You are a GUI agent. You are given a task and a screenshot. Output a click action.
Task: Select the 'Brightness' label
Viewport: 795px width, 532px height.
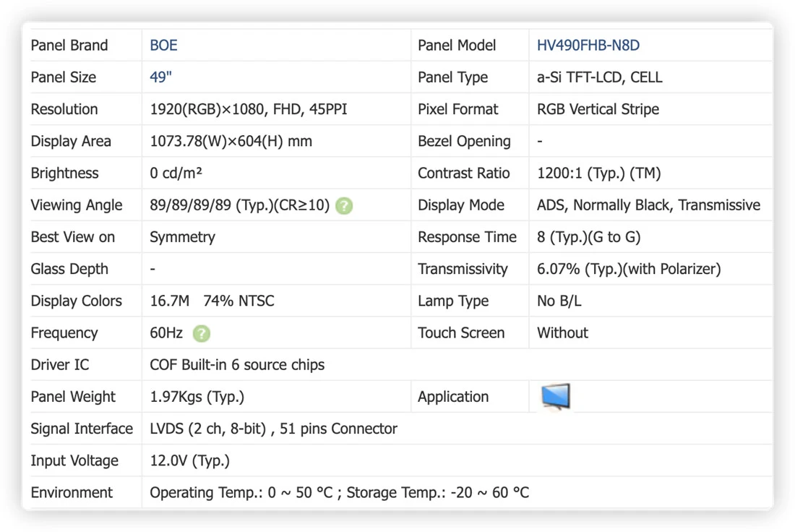(64, 173)
